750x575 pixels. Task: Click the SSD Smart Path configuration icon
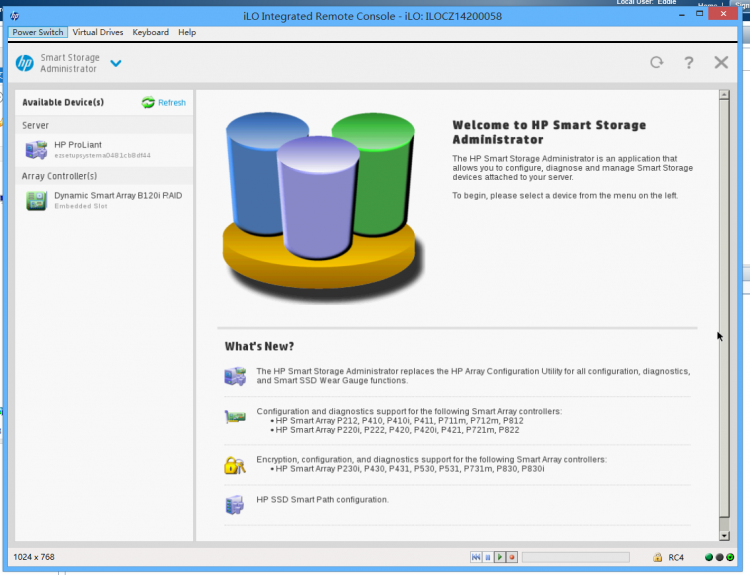pyautogui.click(x=234, y=505)
